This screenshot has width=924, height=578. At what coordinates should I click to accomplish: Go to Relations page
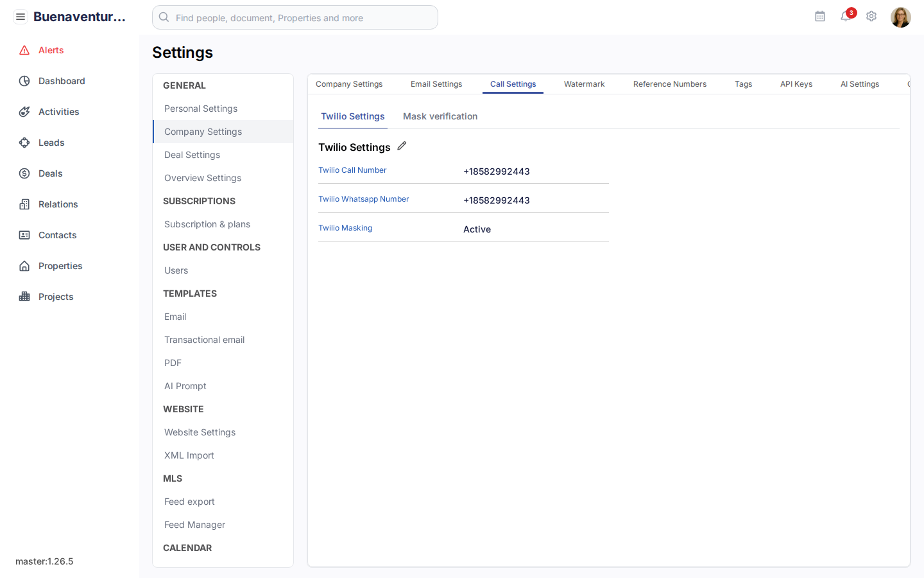(58, 204)
